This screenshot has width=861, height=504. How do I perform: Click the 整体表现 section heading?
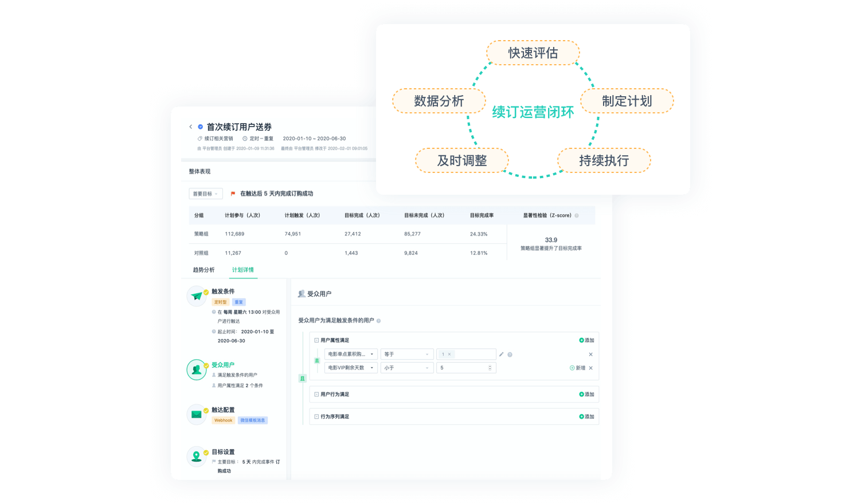pyautogui.click(x=199, y=171)
